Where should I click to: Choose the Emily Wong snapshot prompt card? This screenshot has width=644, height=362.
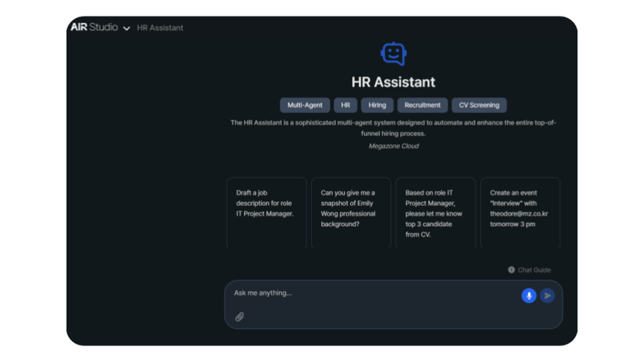tap(351, 212)
